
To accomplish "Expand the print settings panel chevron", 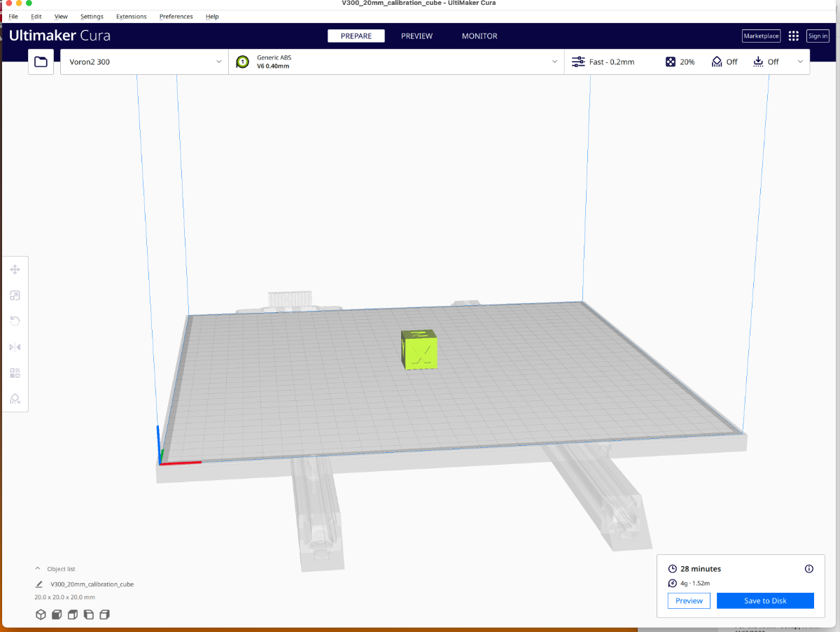I will pos(801,62).
